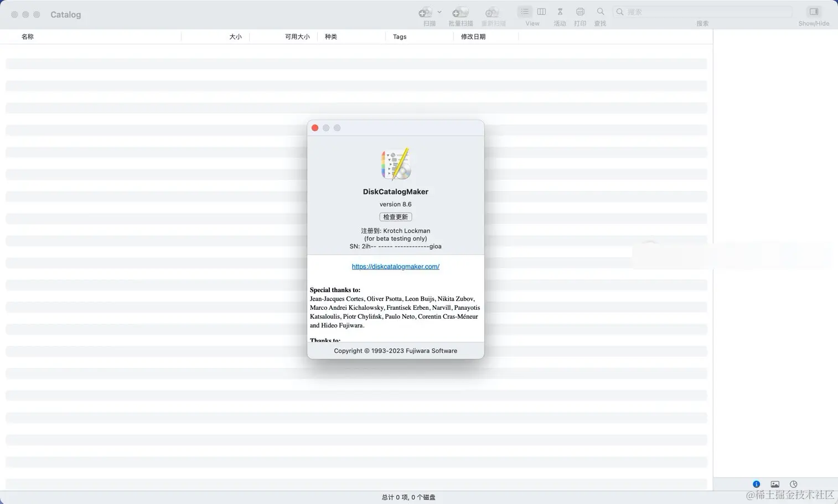Click 'Copyright © 1993-2023 Fujiwara Software' text
This screenshot has height=504, width=838.
396,351
